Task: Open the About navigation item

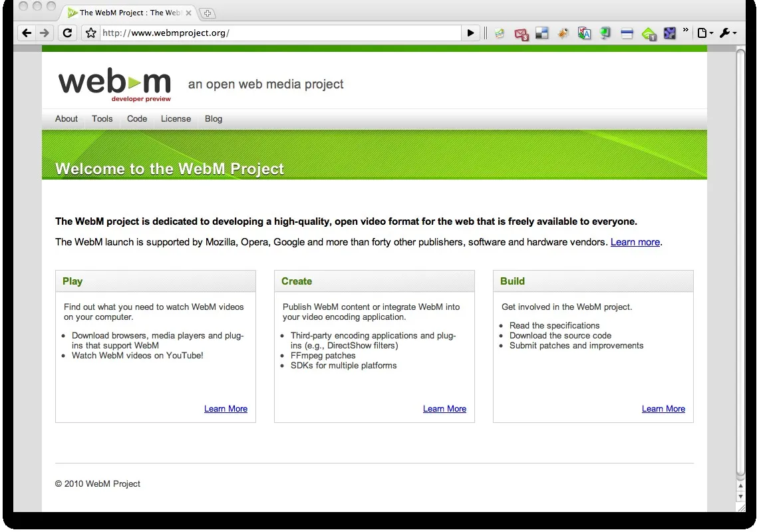Action: pos(67,118)
